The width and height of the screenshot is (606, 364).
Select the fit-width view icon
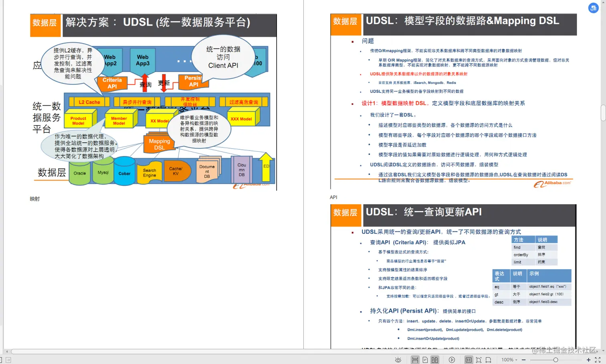(488, 360)
